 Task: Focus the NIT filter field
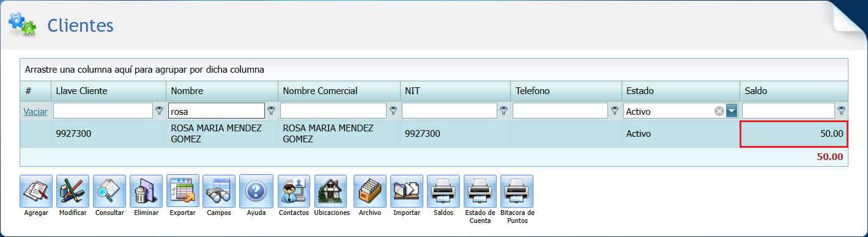pyautogui.click(x=449, y=111)
